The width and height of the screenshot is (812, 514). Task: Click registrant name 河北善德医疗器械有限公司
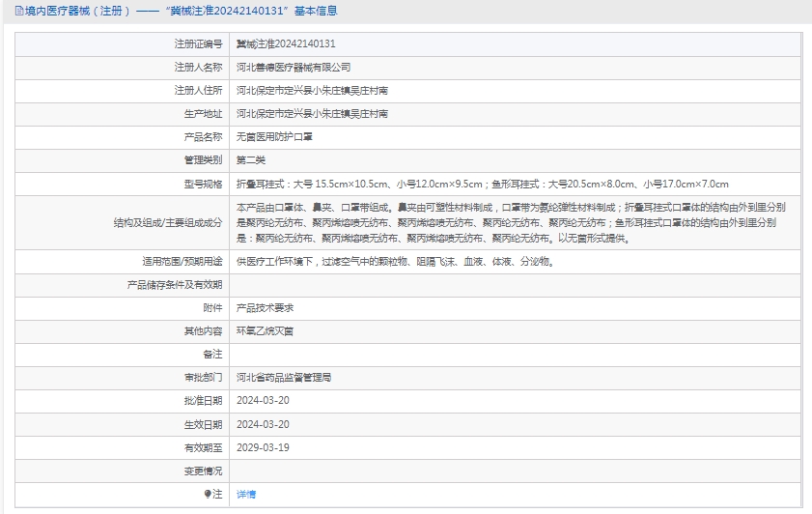294,68
